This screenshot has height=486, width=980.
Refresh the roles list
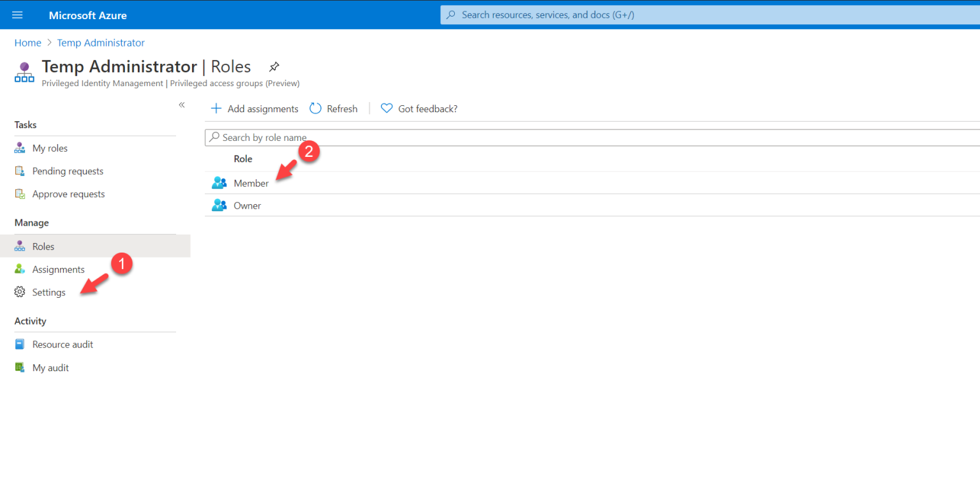333,108
